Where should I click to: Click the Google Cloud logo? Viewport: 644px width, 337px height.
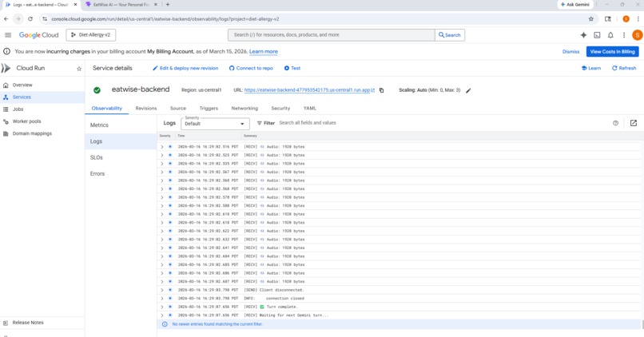[38, 35]
